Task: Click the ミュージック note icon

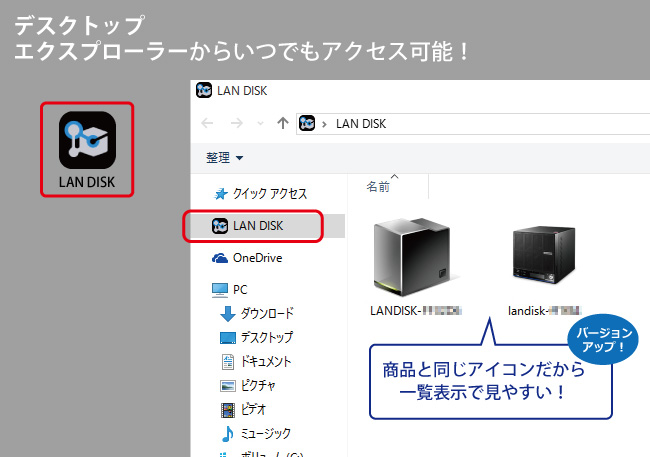Action: click(x=227, y=434)
